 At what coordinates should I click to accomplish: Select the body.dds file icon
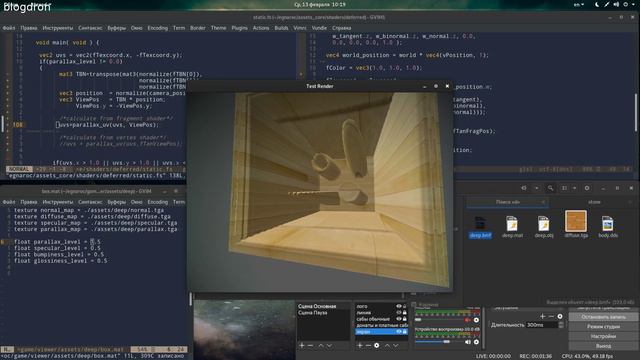607,224
